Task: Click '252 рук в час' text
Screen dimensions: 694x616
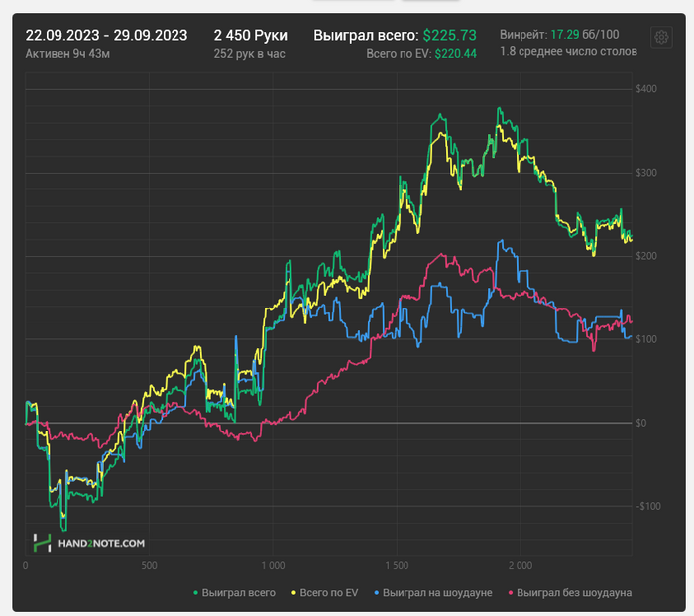Action: [249, 54]
